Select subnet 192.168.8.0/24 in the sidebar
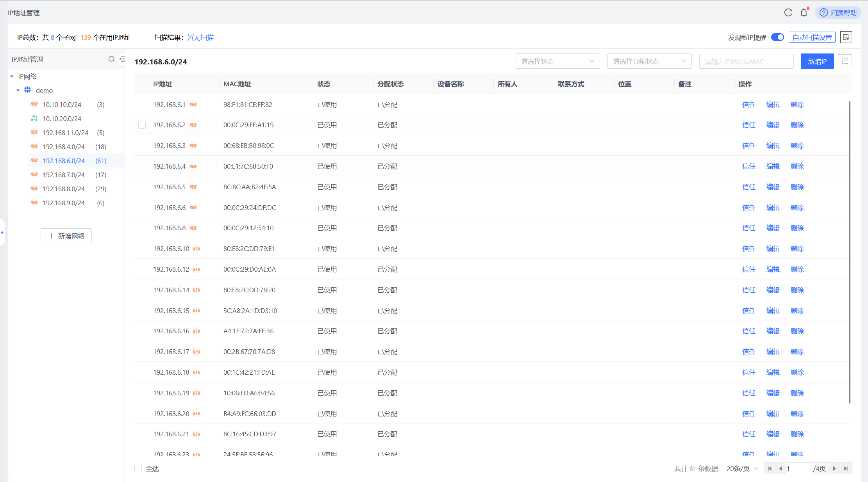The height and width of the screenshot is (482, 868). (64, 189)
